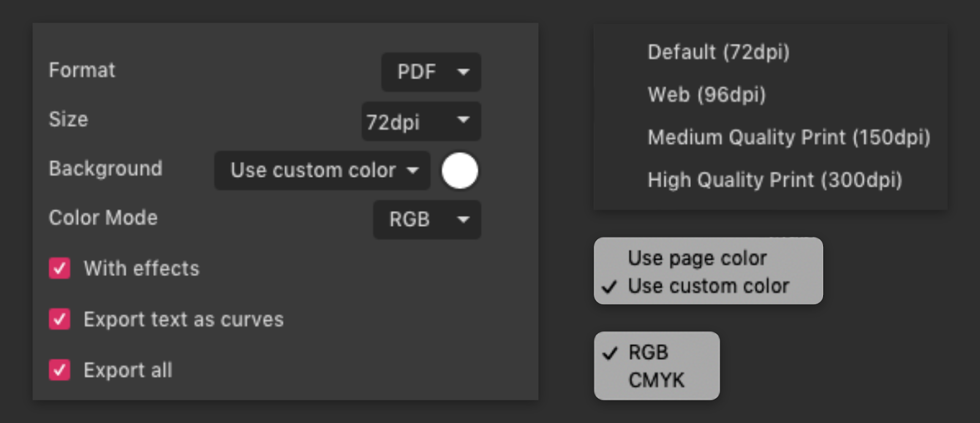Image resolution: width=980 pixels, height=423 pixels.
Task: Click the Format dropdown arrow icon
Action: (464, 72)
